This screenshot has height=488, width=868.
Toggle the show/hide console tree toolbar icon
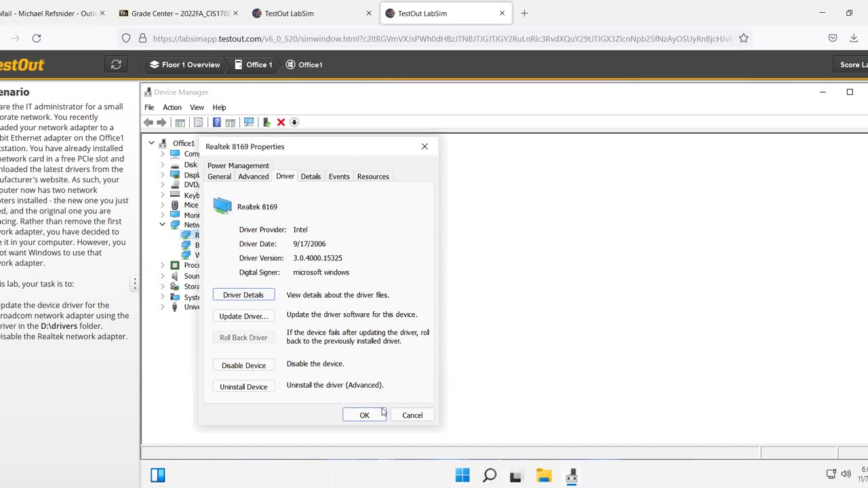pos(180,123)
